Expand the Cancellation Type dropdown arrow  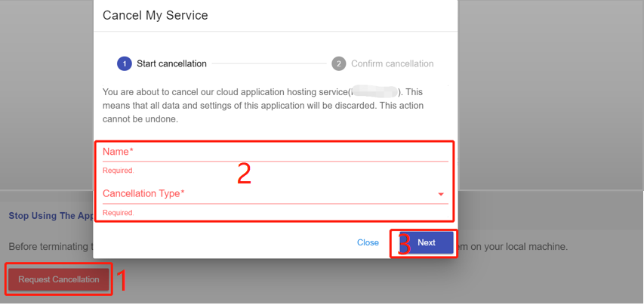pos(441,195)
